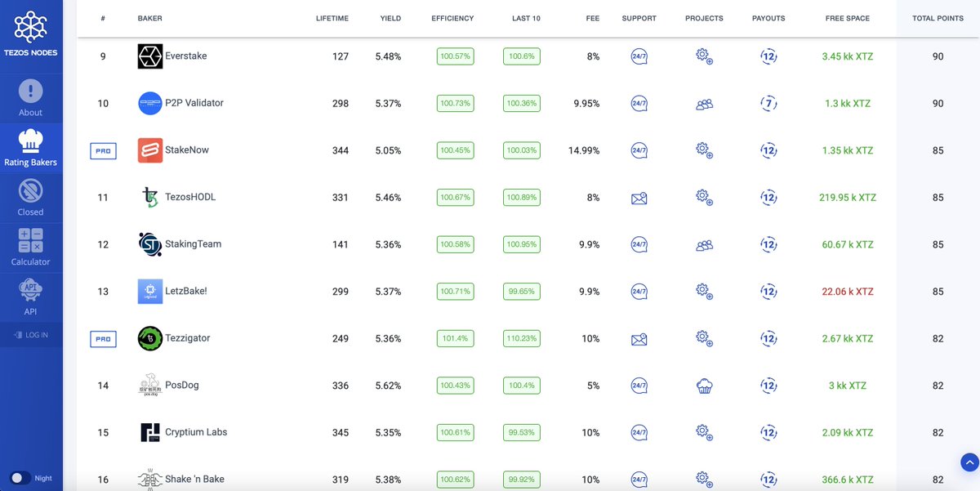Click PosDog 24/7 support icon
Screen dimensions: 980x491
[x=639, y=386]
